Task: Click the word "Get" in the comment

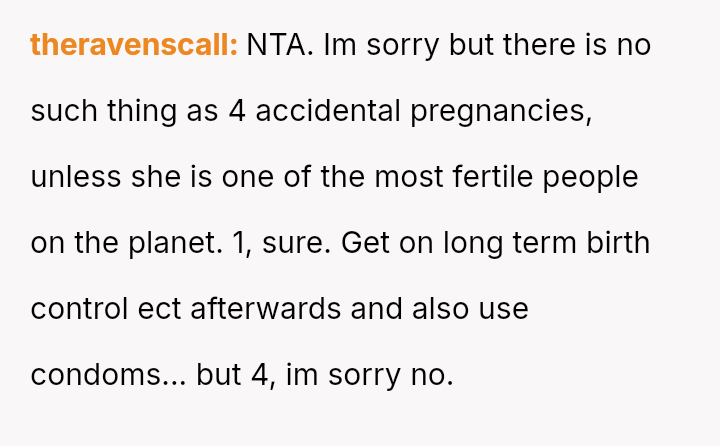Action: 366,243
